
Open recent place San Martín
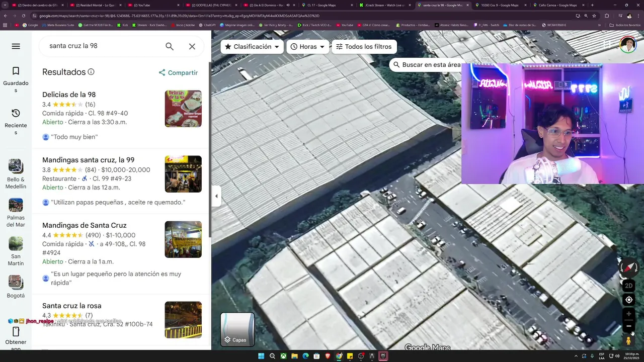[16, 251]
